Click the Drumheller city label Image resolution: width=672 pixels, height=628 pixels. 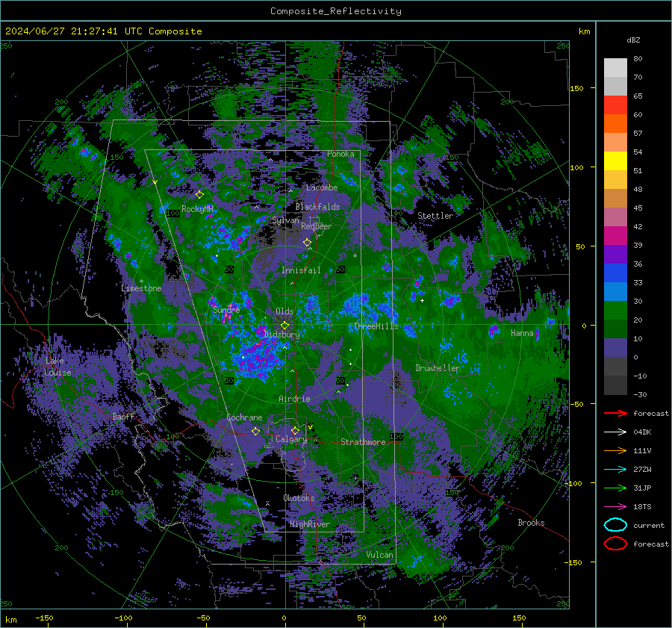pos(438,368)
